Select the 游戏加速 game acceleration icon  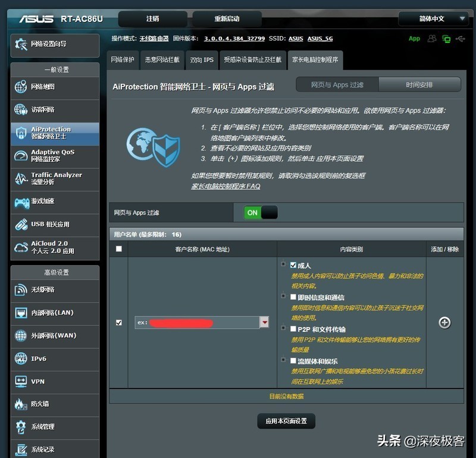55,202
